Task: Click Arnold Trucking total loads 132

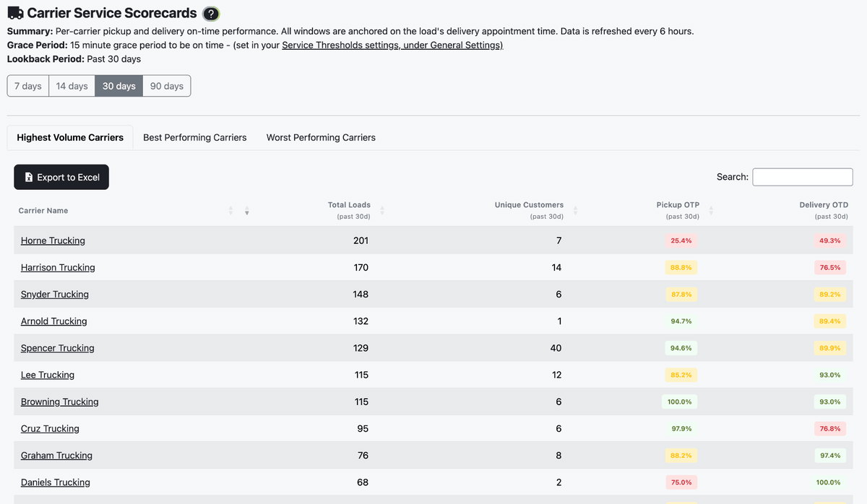Action: point(361,321)
